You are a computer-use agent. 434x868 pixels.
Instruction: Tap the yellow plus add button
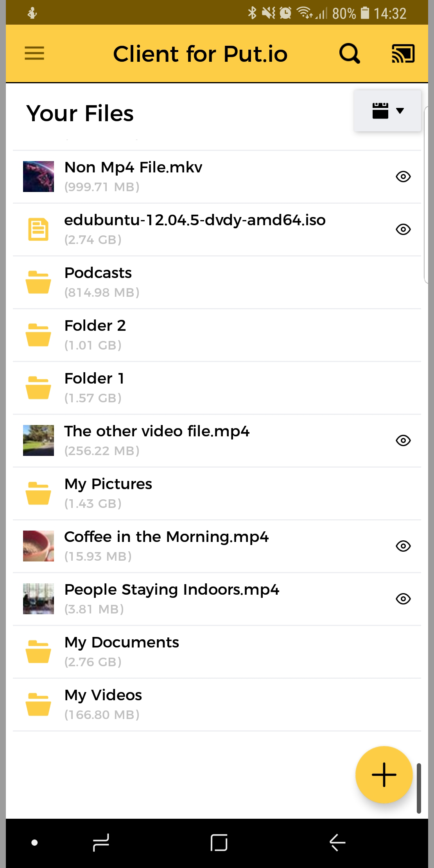[x=384, y=775]
